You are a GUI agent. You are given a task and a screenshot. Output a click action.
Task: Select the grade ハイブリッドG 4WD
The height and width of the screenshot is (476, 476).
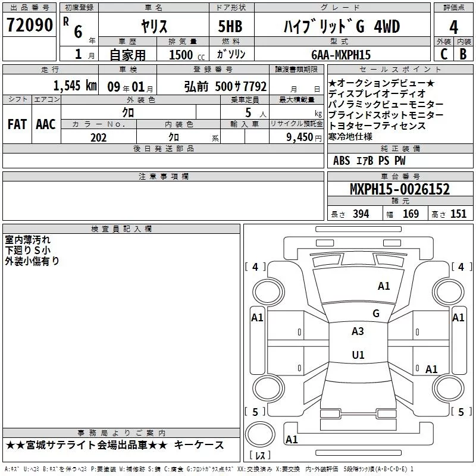[x=342, y=26]
